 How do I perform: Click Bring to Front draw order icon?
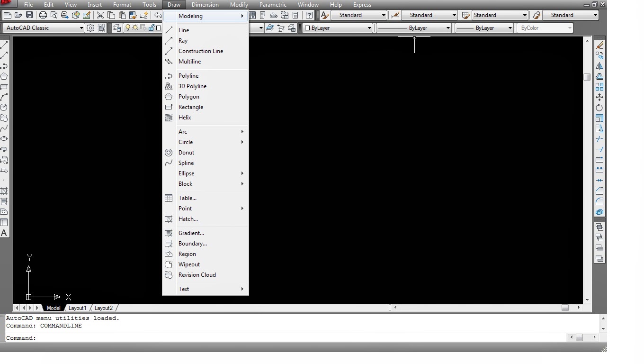tap(599, 227)
